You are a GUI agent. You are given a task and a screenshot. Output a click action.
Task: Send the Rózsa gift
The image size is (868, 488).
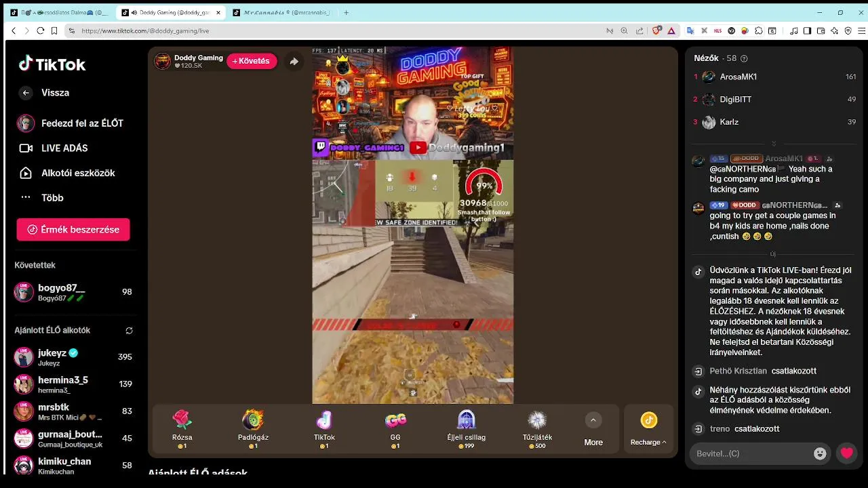[x=182, y=430]
